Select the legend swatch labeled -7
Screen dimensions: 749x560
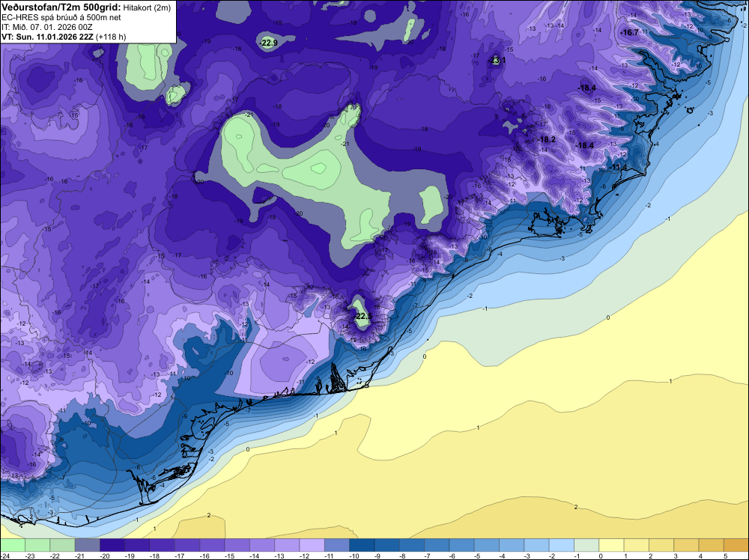click(x=437, y=545)
